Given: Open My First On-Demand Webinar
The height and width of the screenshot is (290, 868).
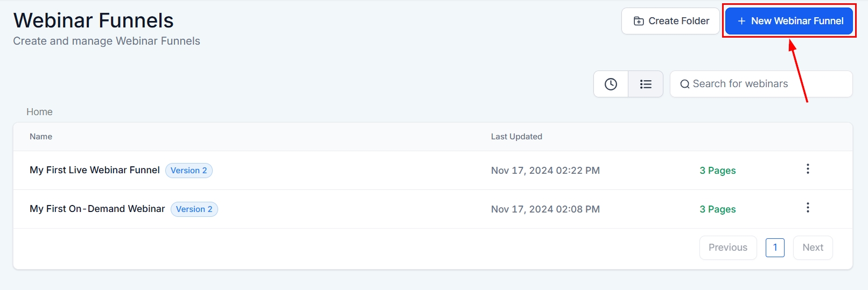Looking at the screenshot, I should click(97, 209).
